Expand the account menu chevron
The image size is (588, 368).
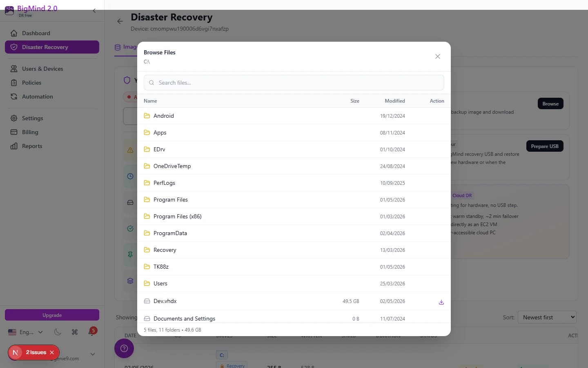tap(93, 354)
